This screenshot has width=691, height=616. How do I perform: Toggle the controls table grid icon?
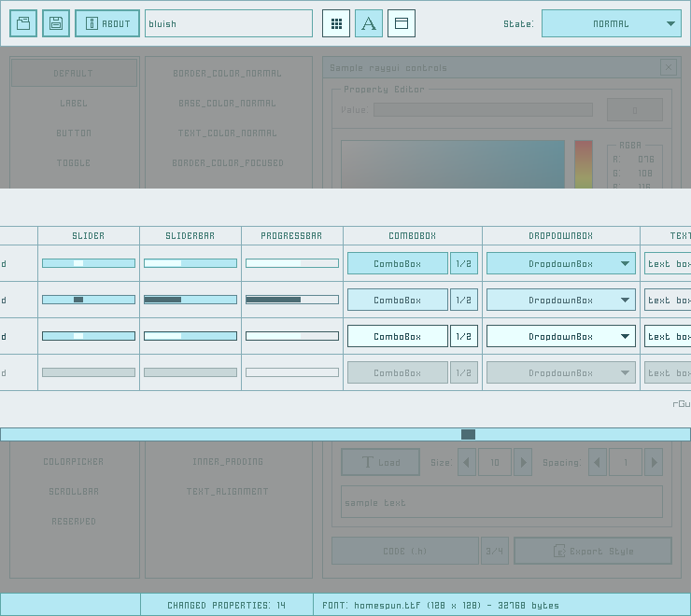(336, 23)
